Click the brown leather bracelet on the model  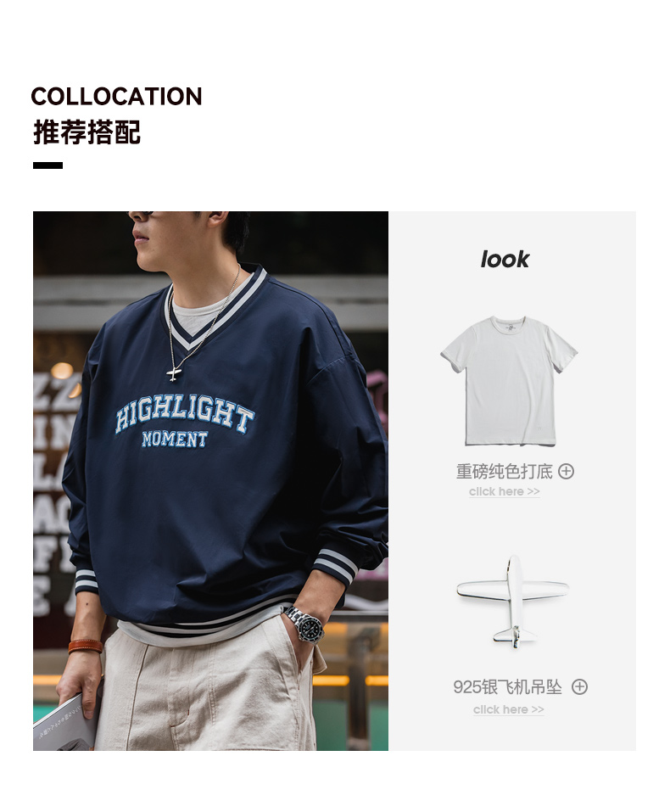(86, 647)
